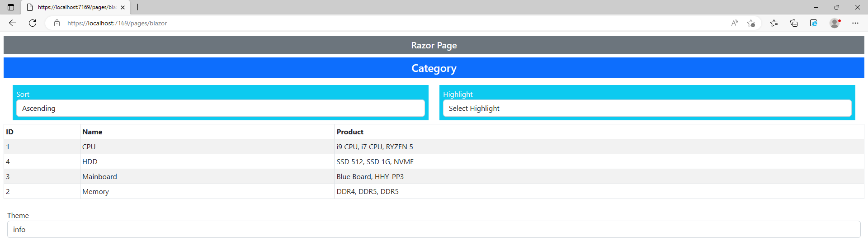Close the localhost browser tab
Viewport: 868px width, 251px height.
(123, 7)
